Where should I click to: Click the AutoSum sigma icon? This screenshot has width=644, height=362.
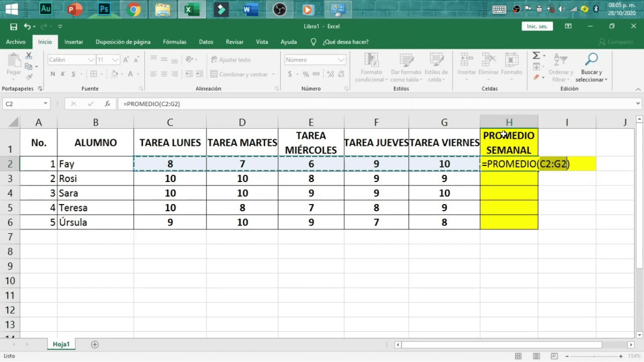click(536, 56)
